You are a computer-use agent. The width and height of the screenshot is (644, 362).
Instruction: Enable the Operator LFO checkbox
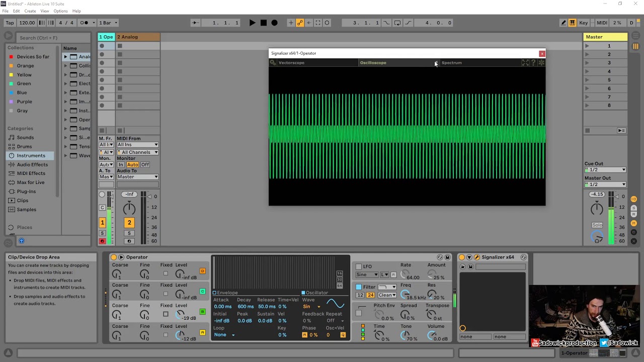pyautogui.click(x=359, y=266)
